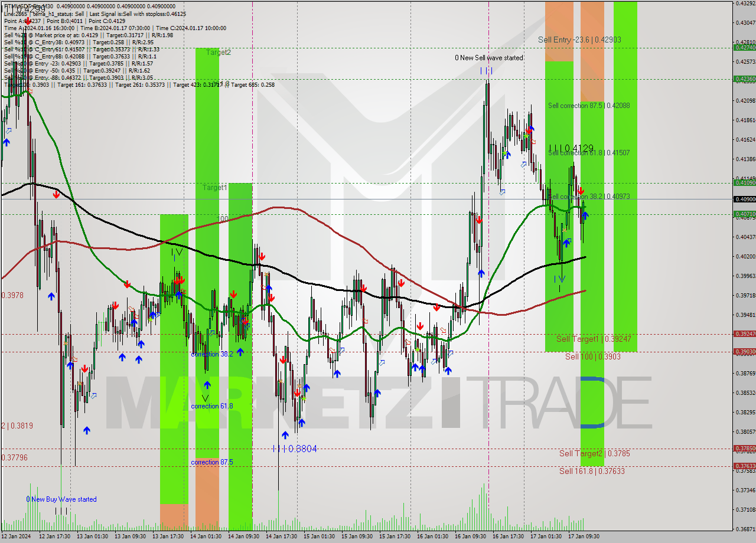
Task: Click the green 0.40710 price axis tag
Action: point(744,214)
